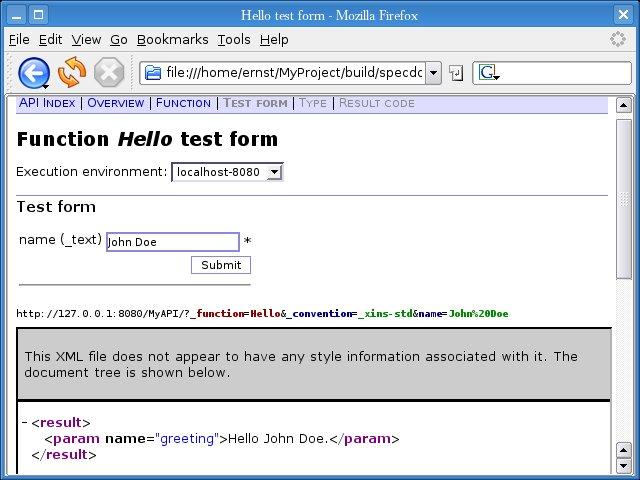Open the Execution environment dropdown
Image resolution: width=640 pixels, height=480 pixels.
pos(227,172)
